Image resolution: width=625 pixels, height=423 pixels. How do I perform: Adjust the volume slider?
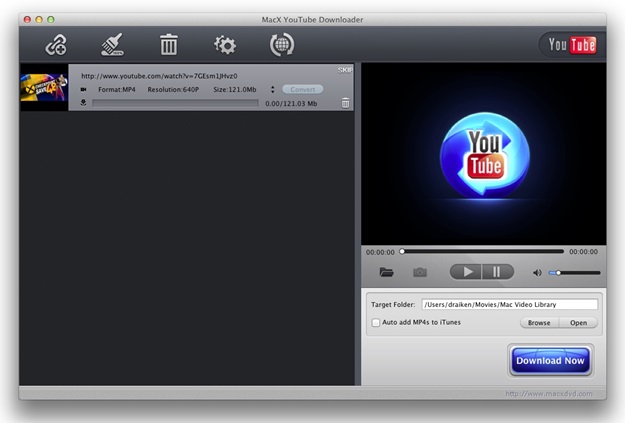coord(574,273)
